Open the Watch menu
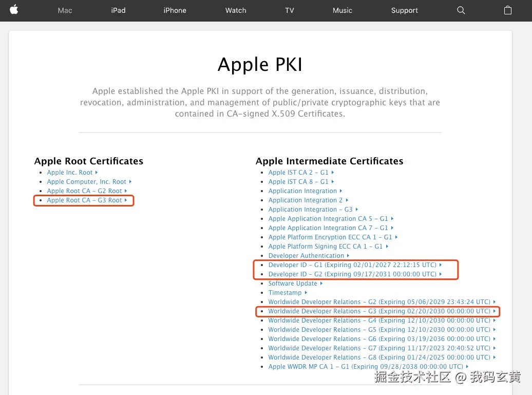Image resolution: width=532 pixels, height=395 pixels. [236, 10]
